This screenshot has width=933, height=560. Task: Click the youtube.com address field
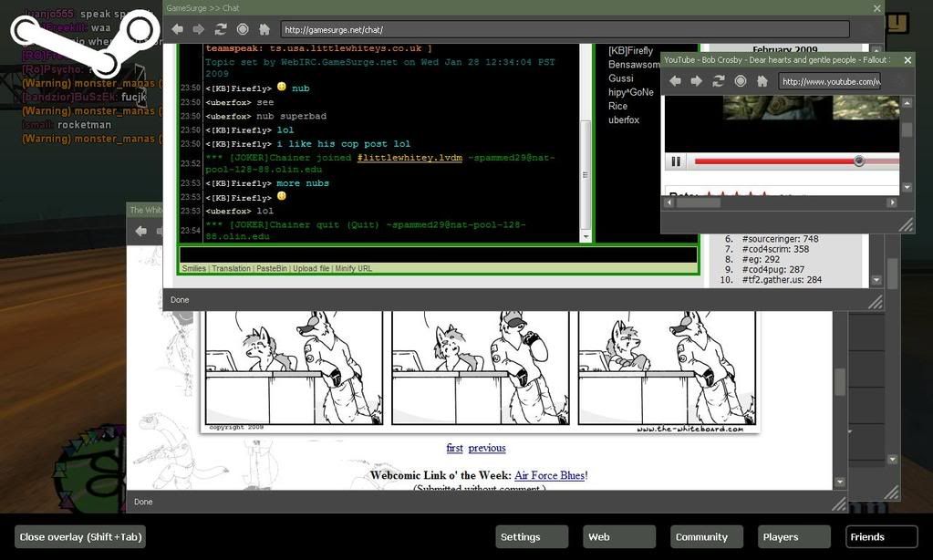(x=829, y=81)
